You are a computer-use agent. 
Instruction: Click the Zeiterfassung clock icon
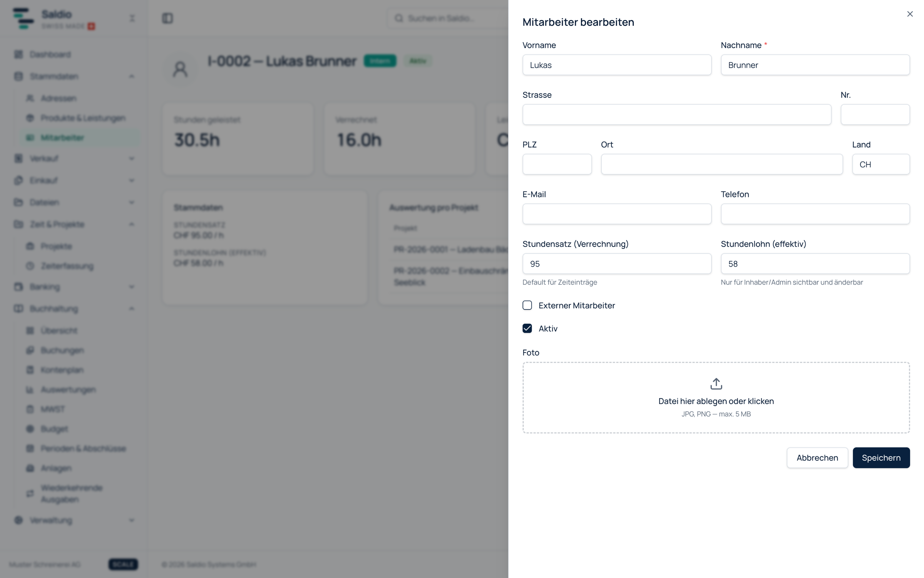click(x=30, y=266)
